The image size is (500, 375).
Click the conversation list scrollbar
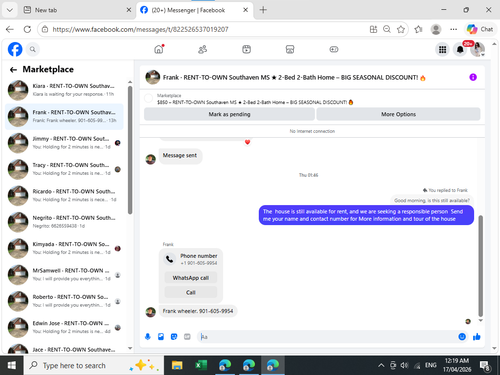130,150
